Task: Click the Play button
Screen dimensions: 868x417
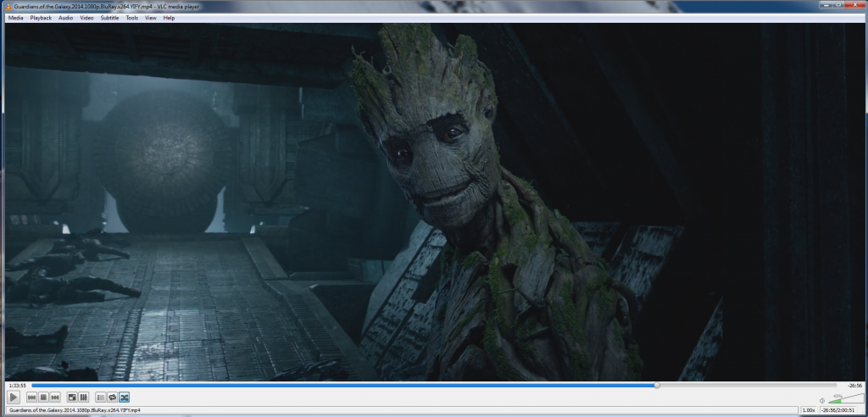Action: click(14, 397)
